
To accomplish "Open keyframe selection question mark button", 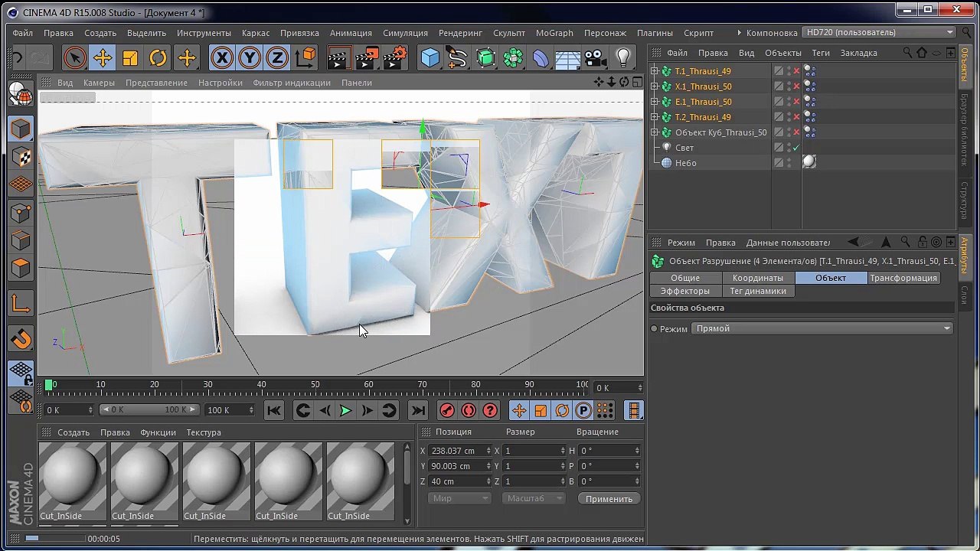I will [x=490, y=411].
